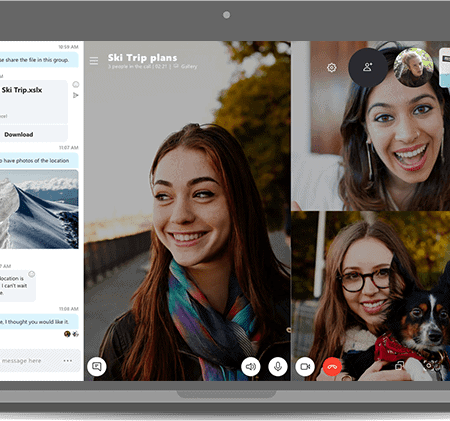This screenshot has width=450, height=421.
Task: Forward the Ski Trip.xslx file message
Action: click(x=76, y=95)
